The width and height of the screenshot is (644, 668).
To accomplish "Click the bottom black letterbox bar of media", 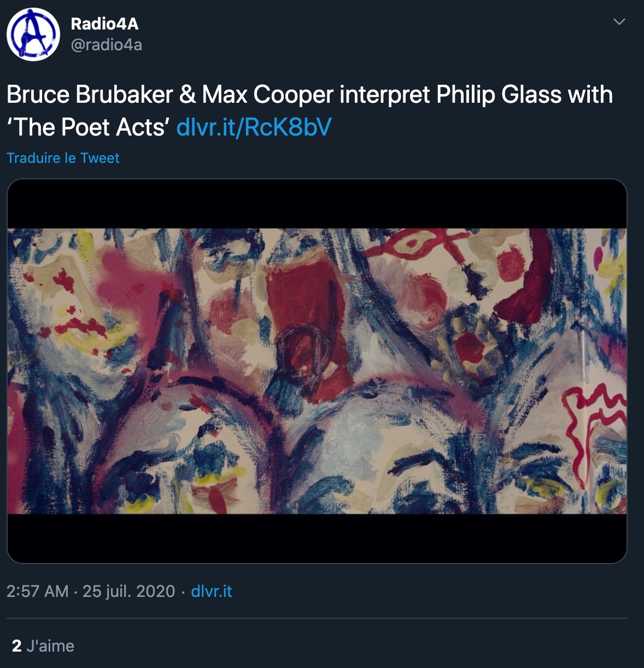I will pyautogui.click(x=317, y=538).
